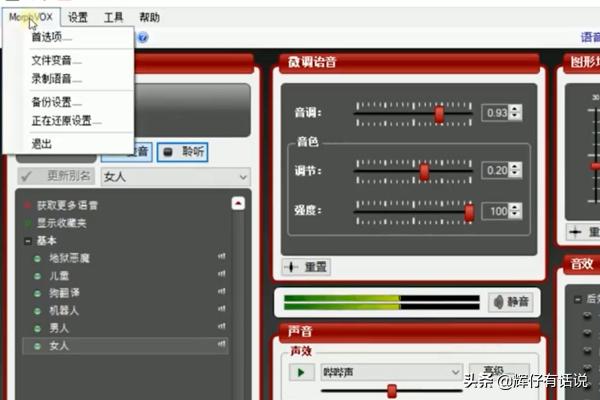Open the 女人 voice alias dropdown
The width and height of the screenshot is (600, 400).
pos(176,177)
